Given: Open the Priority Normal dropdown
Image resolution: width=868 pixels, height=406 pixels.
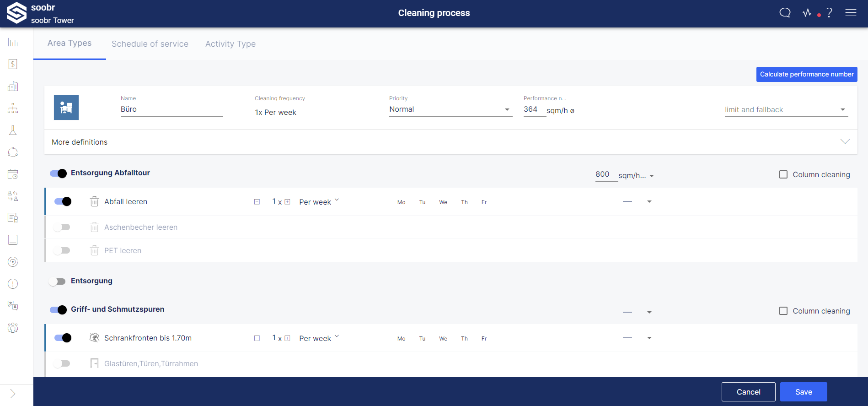Looking at the screenshot, I should [x=450, y=109].
